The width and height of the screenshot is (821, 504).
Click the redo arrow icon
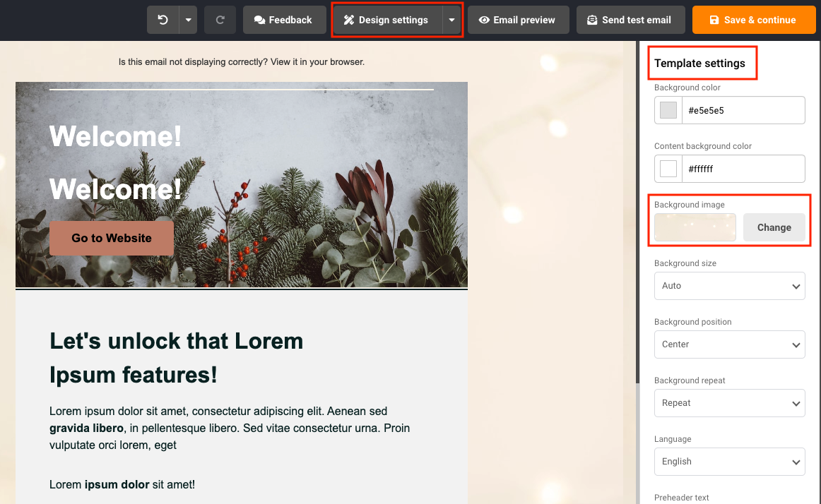[220, 20]
